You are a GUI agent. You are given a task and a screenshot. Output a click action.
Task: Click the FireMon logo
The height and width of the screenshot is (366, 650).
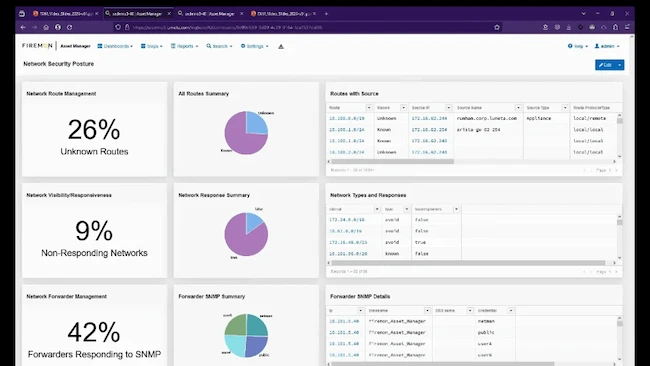[37, 46]
